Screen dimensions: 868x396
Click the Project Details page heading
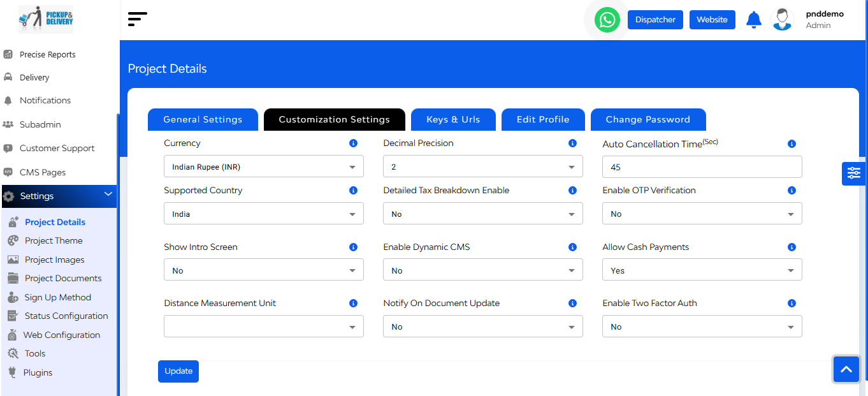[x=168, y=69]
